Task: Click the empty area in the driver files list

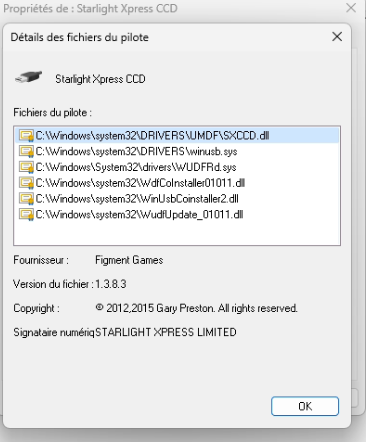Action: point(177,233)
